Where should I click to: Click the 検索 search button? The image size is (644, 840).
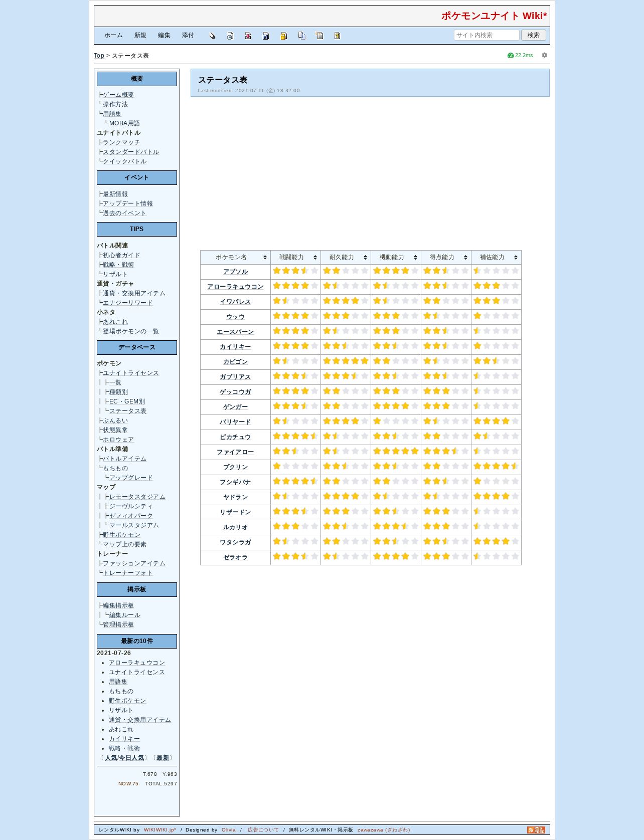pyautogui.click(x=534, y=35)
